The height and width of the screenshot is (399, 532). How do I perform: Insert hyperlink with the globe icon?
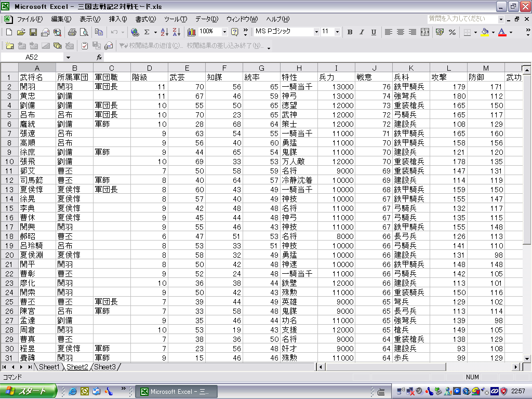pos(135,32)
